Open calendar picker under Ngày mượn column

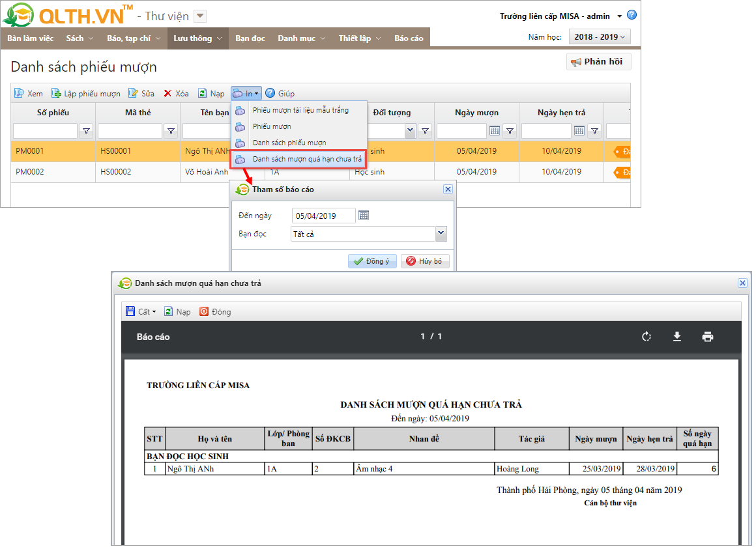(494, 130)
